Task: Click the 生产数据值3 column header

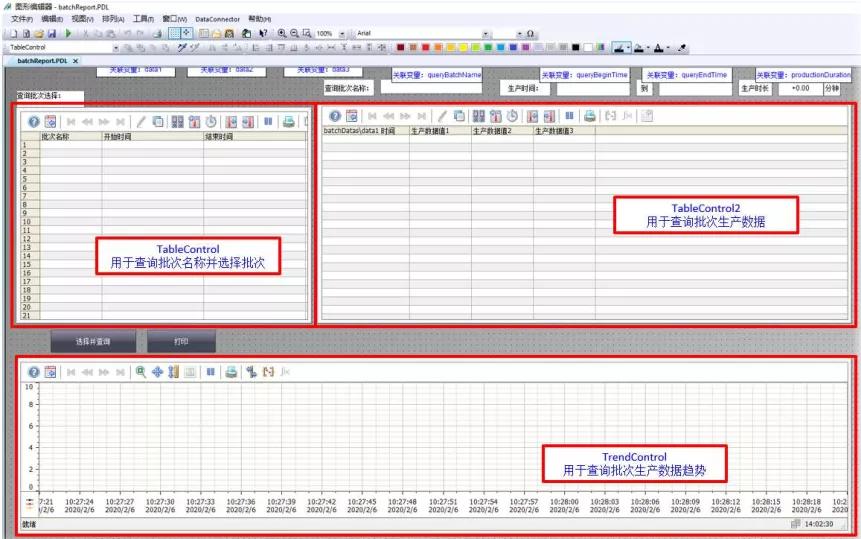Action: click(x=564, y=131)
